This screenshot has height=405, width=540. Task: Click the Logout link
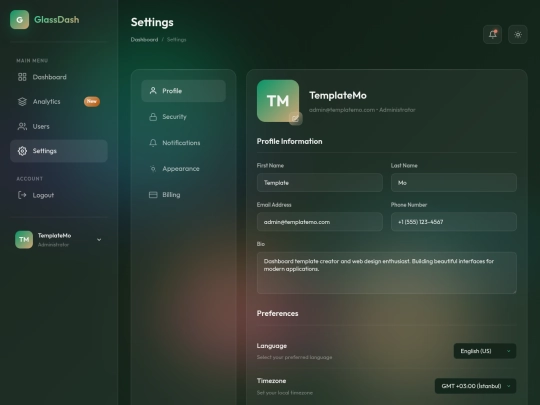(x=59, y=195)
